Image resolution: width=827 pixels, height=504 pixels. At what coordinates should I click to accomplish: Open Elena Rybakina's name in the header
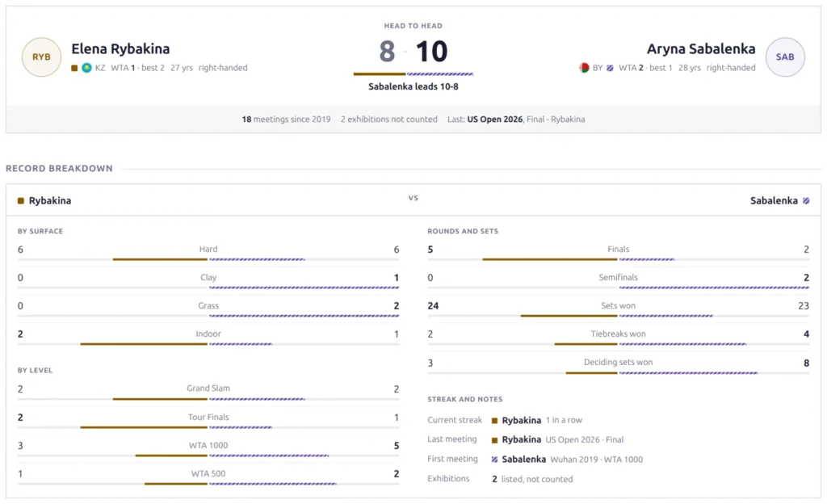click(121, 49)
